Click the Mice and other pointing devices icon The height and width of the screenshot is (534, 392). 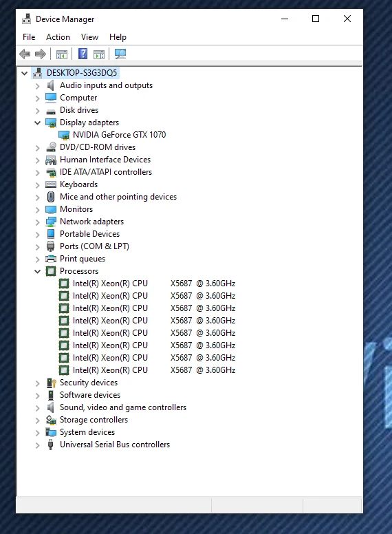click(51, 197)
